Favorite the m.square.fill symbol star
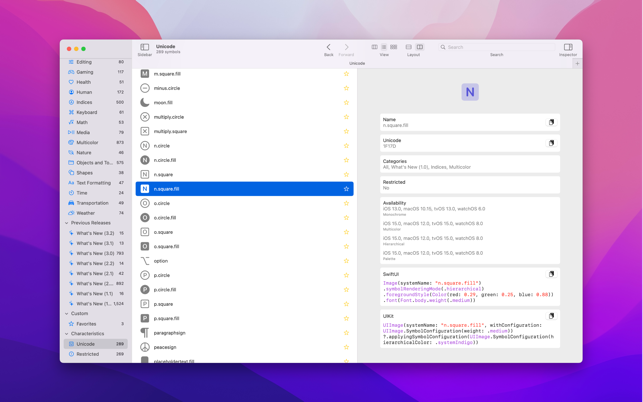643x402 pixels. click(346, 74)
